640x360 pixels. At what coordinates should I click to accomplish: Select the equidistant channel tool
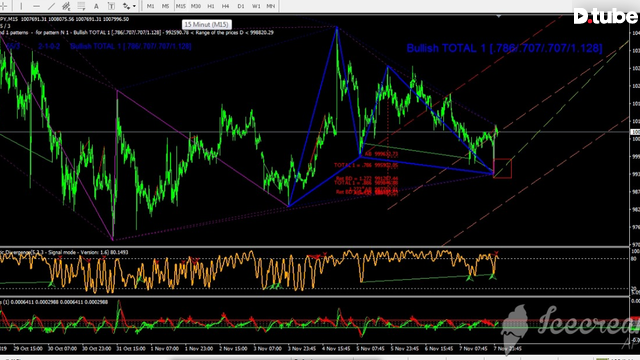pos(66,6)
